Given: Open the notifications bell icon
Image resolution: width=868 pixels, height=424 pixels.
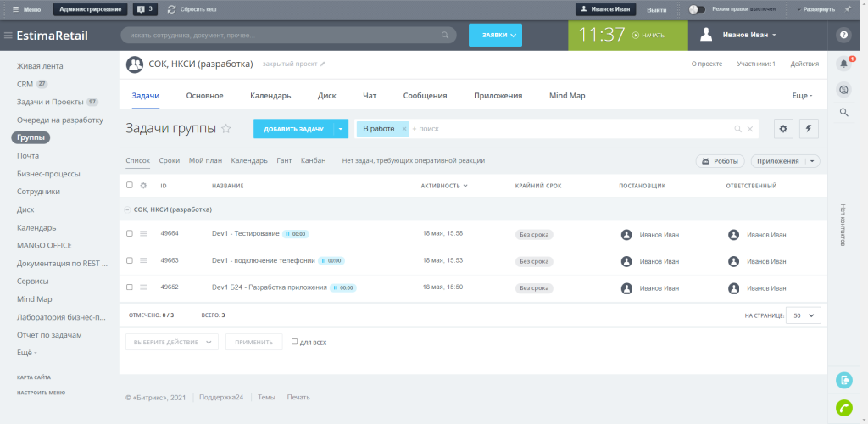Looking at the screenshot, I should (x=843, y=64).
